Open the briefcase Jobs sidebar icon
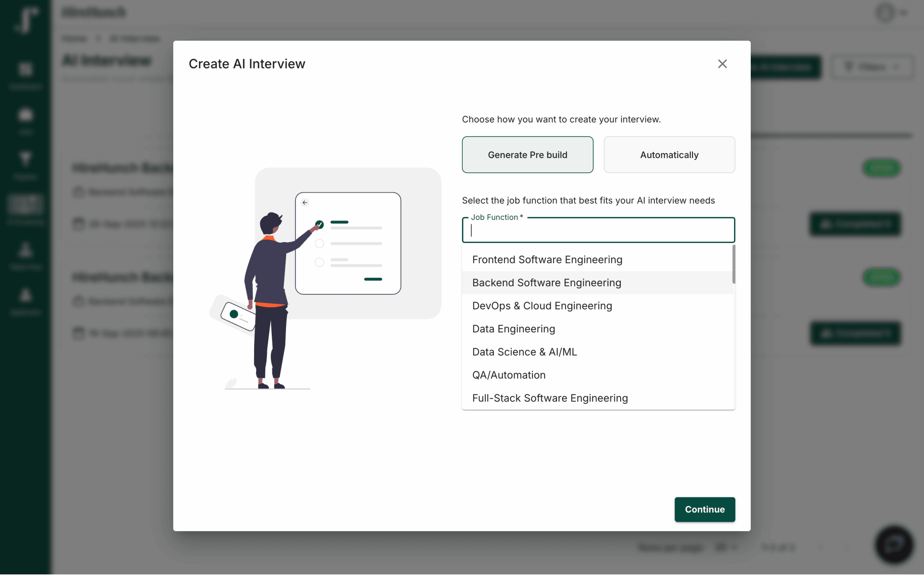 (25, 115)
